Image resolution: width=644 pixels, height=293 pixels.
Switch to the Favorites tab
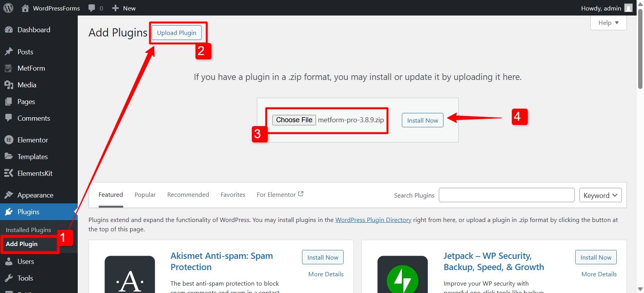click(x=233, y=195)
